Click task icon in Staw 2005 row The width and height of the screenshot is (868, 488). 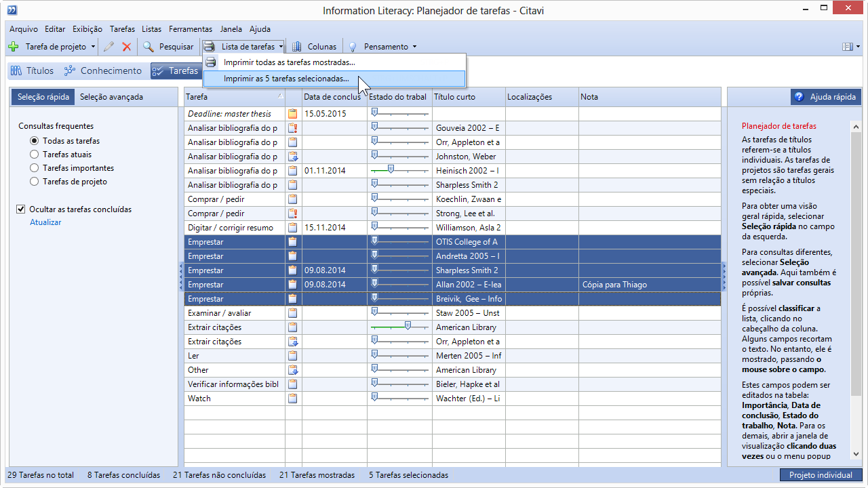tap(293, 313)
